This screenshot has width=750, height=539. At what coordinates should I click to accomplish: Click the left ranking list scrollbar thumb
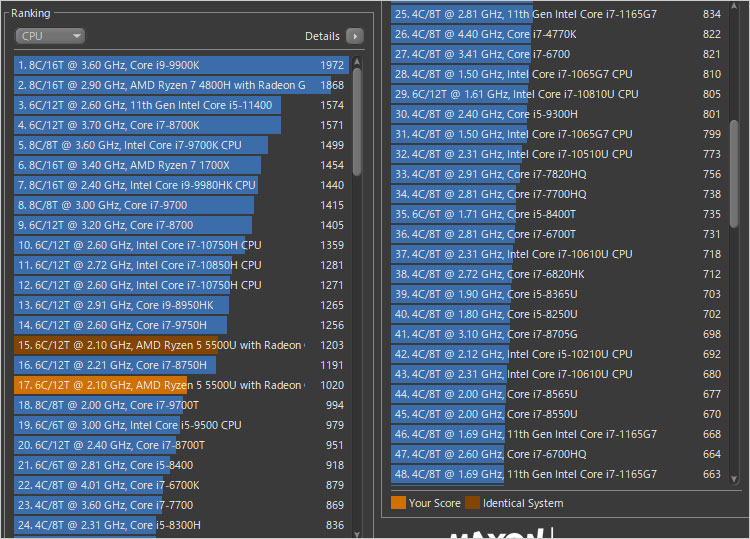pyautogui.click(x=356, y=121)
